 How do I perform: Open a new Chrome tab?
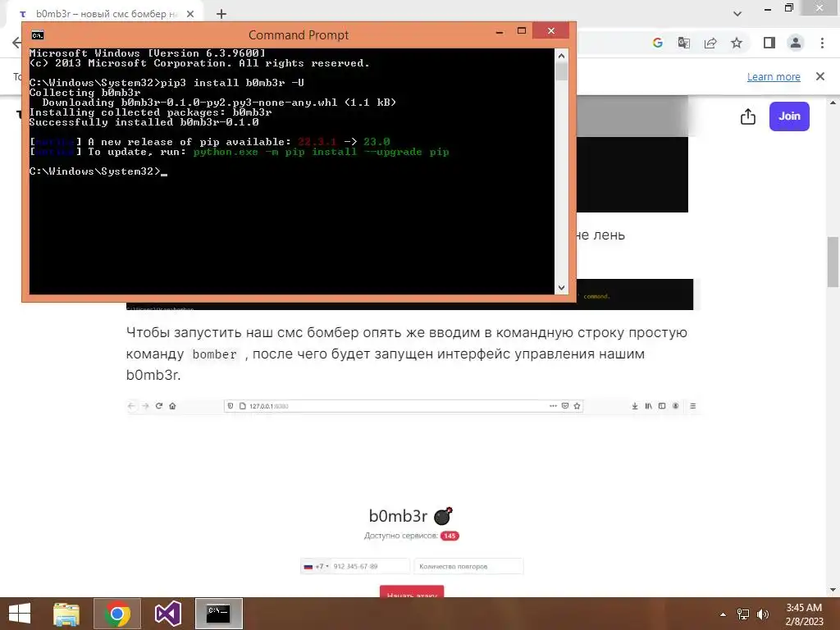(221, 14)
